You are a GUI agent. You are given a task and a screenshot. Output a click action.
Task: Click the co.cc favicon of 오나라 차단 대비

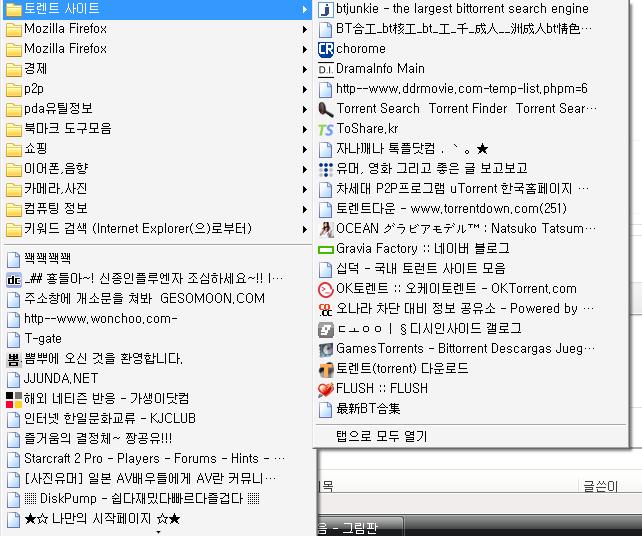(x=326, y=309)
